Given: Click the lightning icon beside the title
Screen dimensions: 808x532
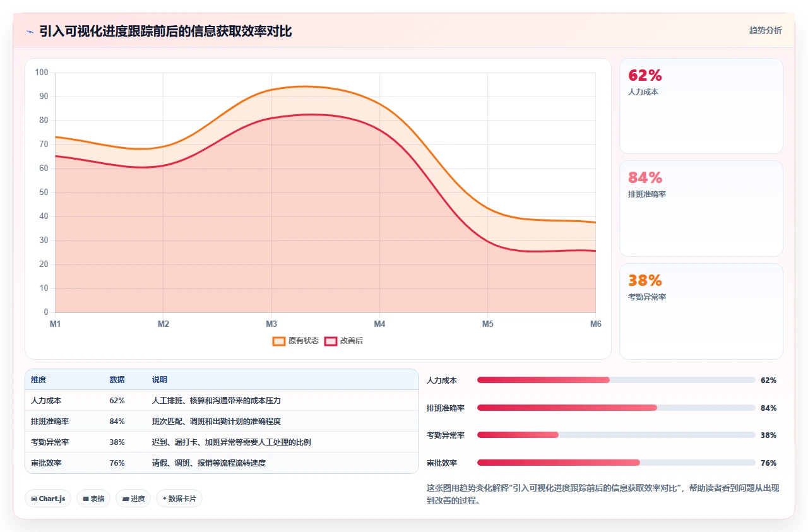Looking at the screenshot, I should (30, 31).
